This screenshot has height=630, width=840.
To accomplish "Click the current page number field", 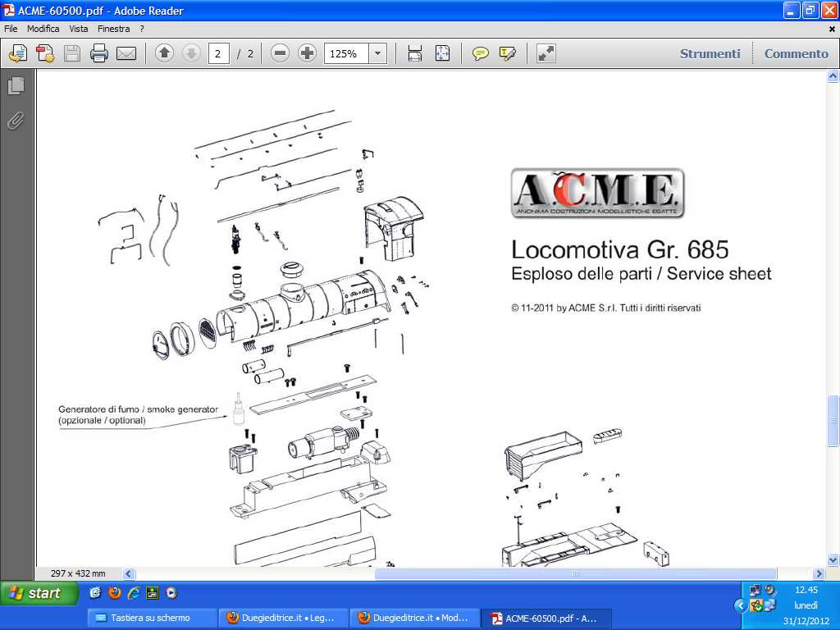I will (218, 54).
